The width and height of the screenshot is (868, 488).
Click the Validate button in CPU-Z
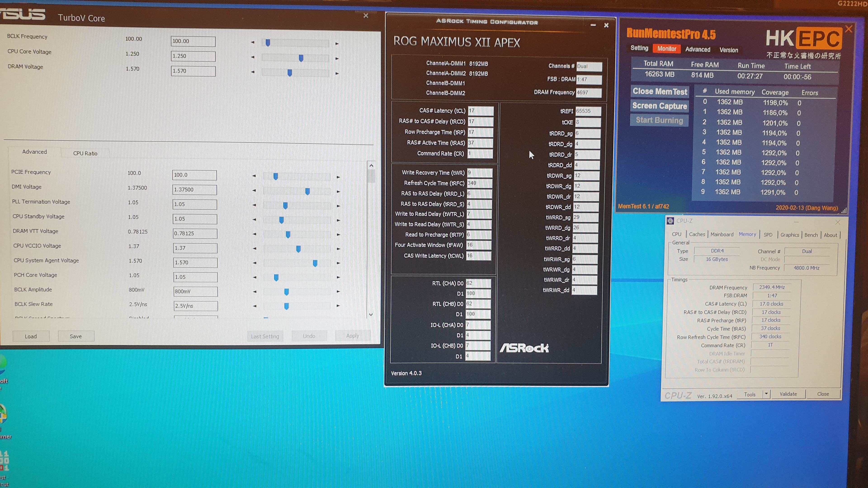pos(788,394)
